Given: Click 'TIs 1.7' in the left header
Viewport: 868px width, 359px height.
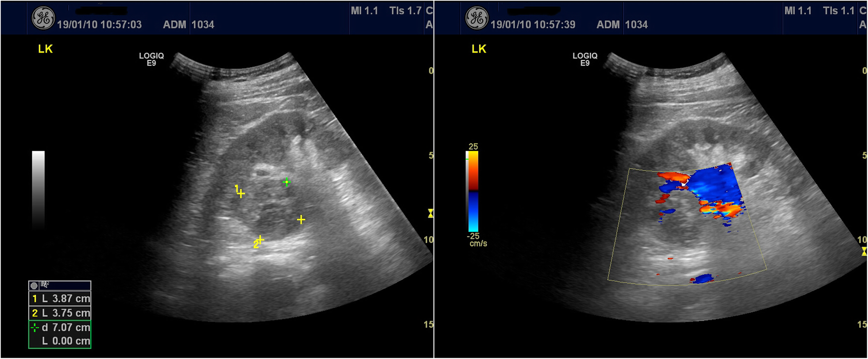Looking at the screenshot, I should (405, 11).
